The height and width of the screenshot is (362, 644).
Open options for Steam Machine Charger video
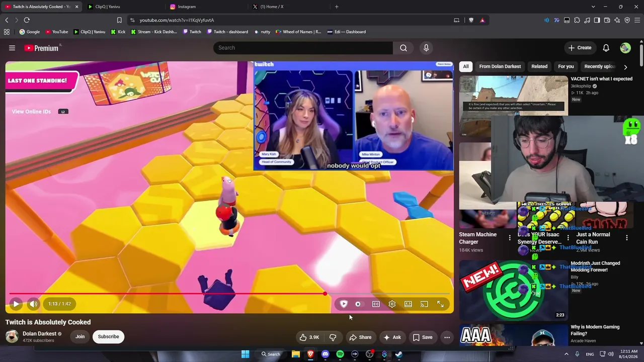click(x=510, y=238)
